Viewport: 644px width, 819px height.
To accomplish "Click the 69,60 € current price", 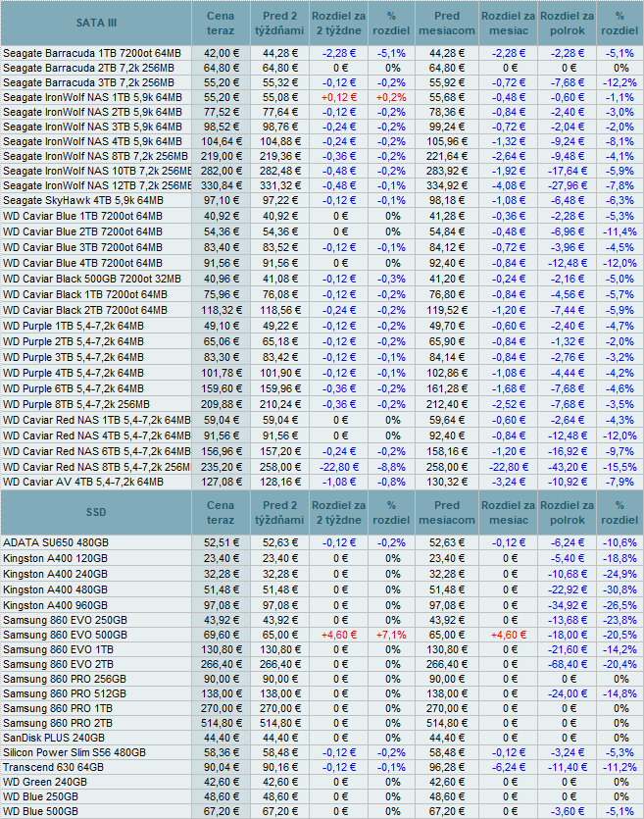I will [222, 635].
